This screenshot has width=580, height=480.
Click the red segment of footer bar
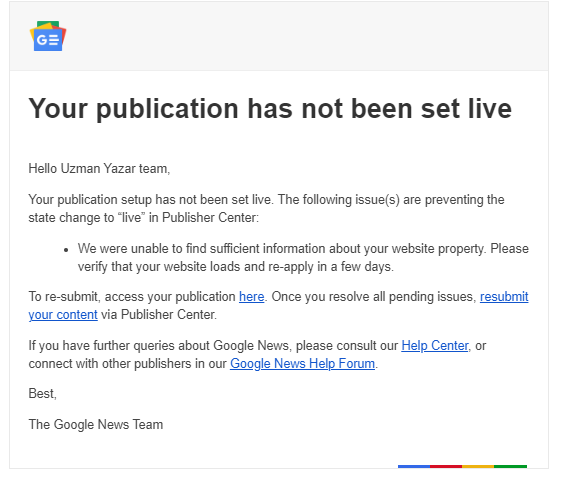446,466
